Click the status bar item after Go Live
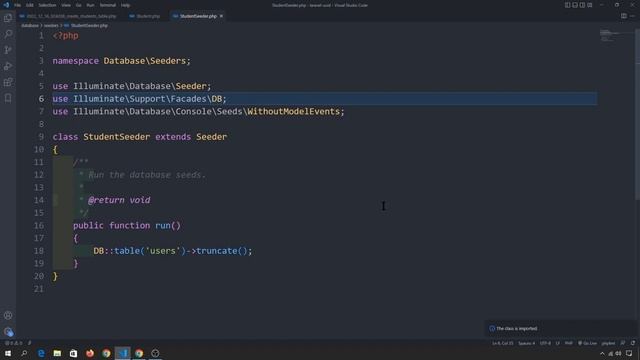Viewport: 640px width, 360px height. (x=608, y=343)
